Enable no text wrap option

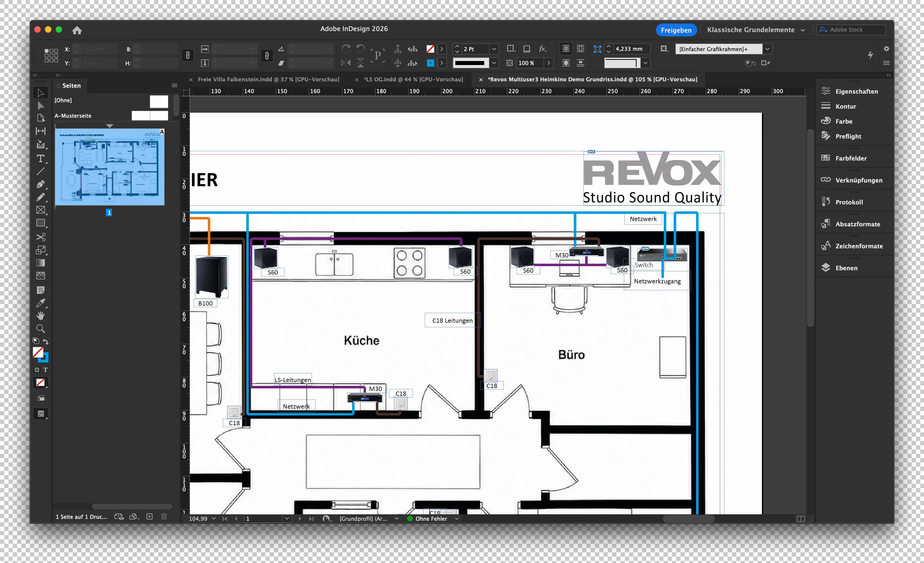coord(566,49)
